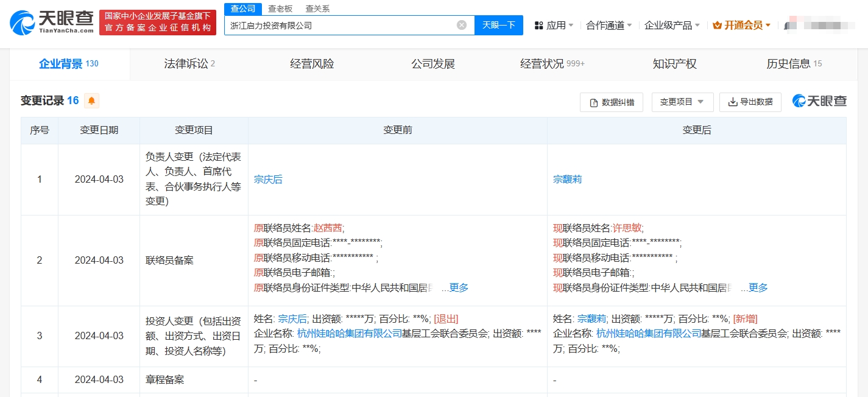Open the 企业级产品 dropdown menu

click(672, 26)
